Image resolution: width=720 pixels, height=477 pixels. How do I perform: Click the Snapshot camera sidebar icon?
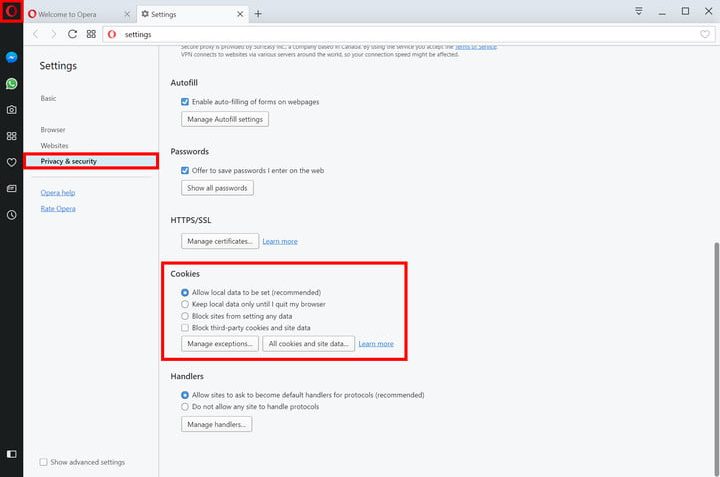coord(11,110)
